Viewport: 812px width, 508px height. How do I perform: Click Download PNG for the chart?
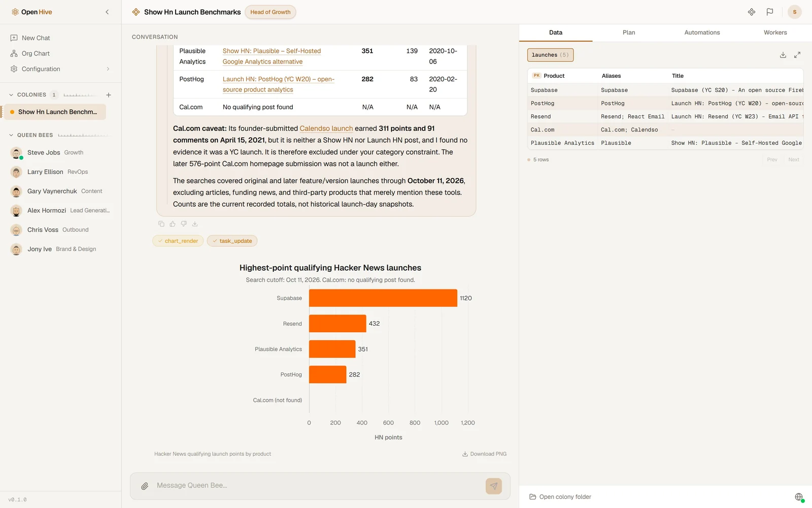point(484,454)
